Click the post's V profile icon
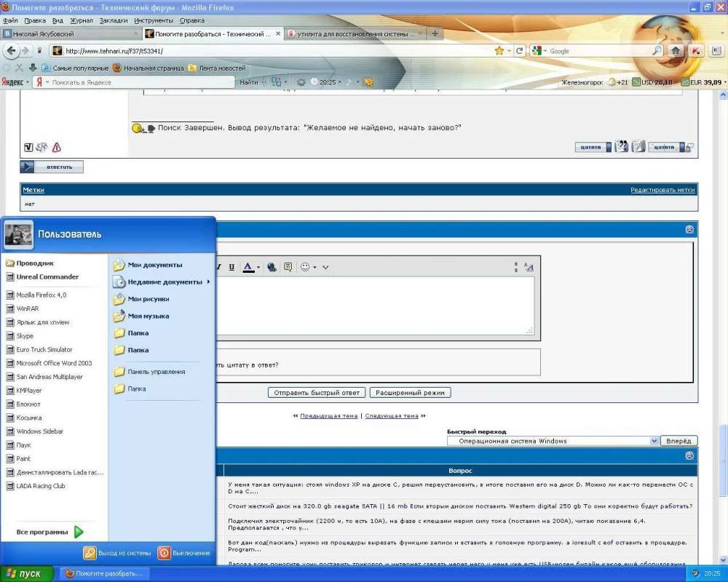 coord(28,147)
